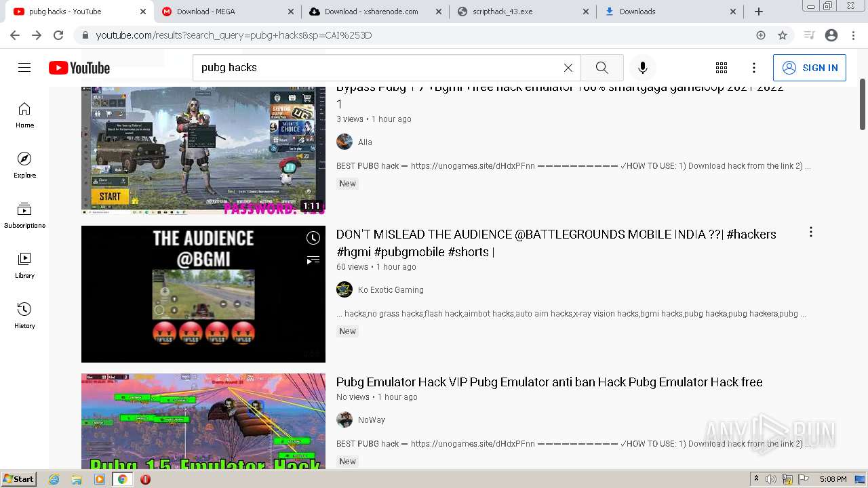Open the volume icon in tray
The width and height of the screenshot is (868, 488).
pos(771,479)
